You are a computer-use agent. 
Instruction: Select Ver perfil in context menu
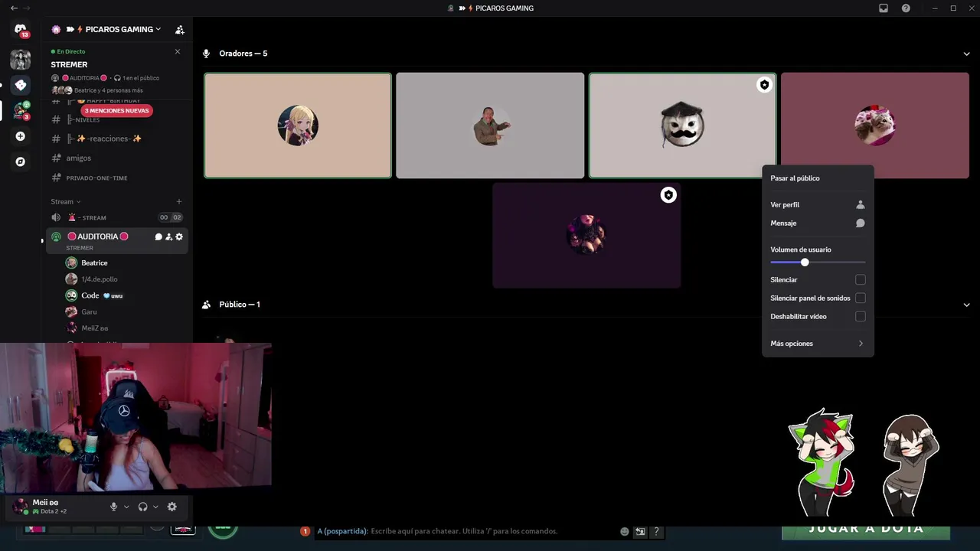817,205
